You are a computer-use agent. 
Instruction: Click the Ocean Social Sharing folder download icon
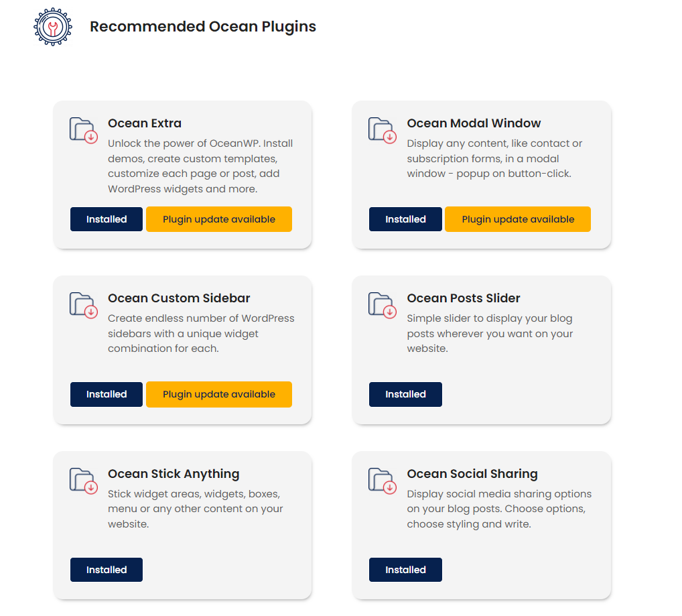(x=383, y=481)
